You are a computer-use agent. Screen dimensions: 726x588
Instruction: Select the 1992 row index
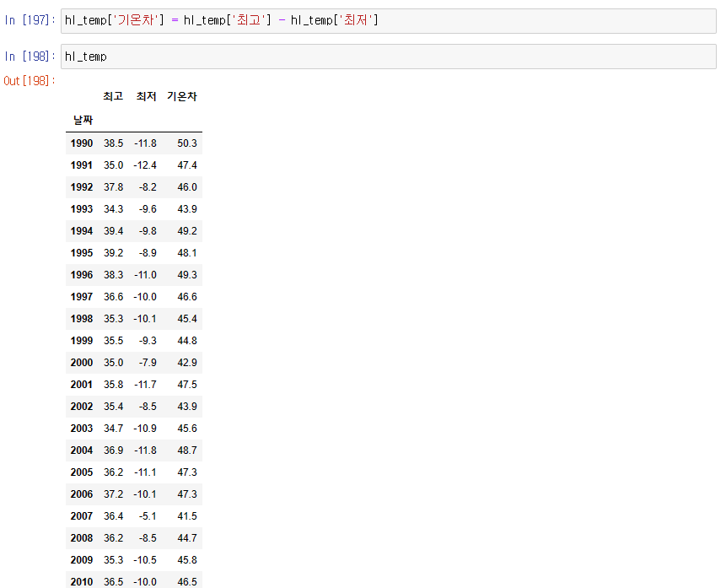click(x=82, y=187)
